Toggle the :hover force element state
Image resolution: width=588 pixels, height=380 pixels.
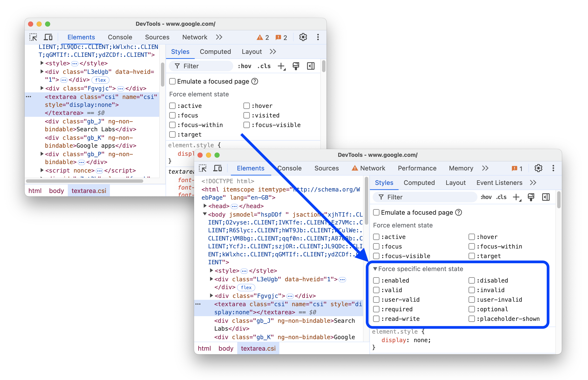tap(246, 106)
